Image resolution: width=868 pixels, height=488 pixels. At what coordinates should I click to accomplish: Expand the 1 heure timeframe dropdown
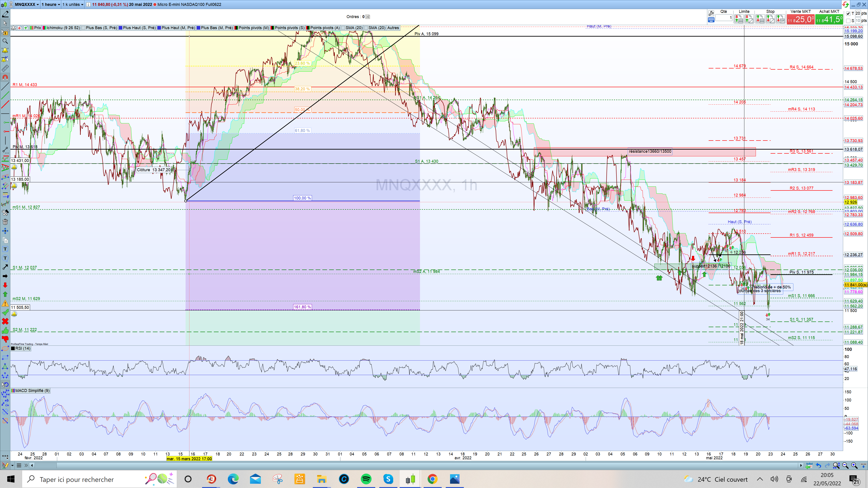tap(51, 4)
